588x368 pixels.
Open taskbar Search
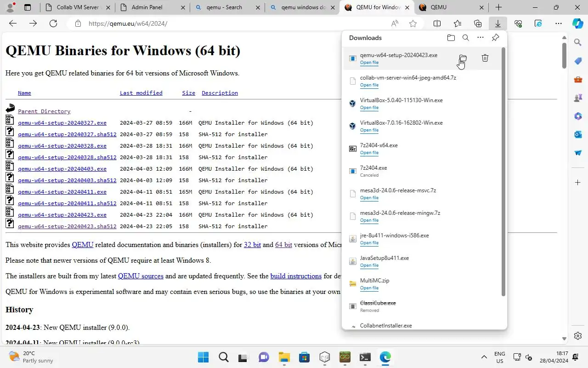click(x=223, y=357)
